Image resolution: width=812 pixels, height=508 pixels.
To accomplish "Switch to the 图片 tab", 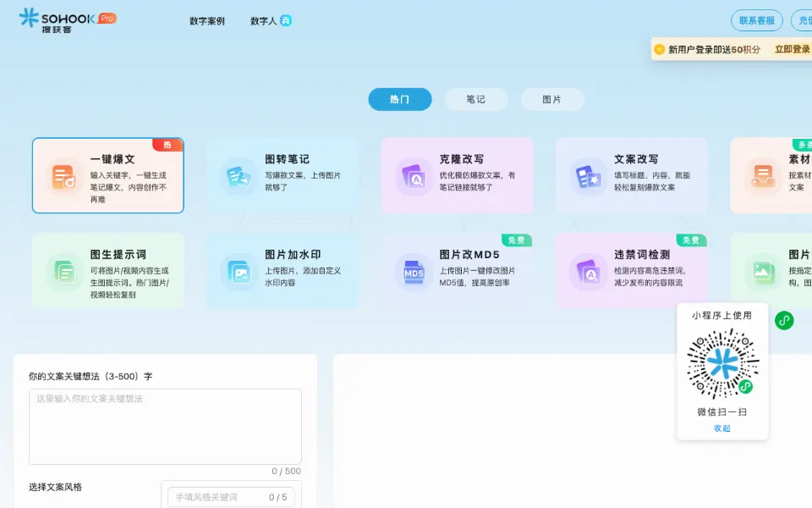I will point(552,99).
